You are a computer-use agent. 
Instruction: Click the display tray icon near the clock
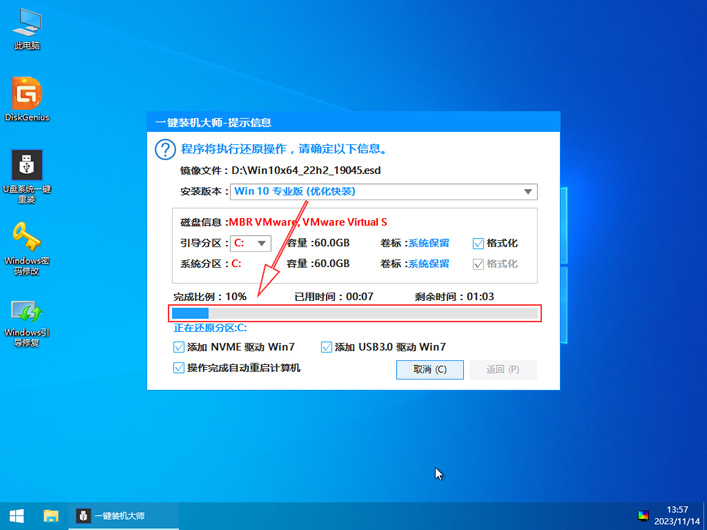[x=643, y=516]
